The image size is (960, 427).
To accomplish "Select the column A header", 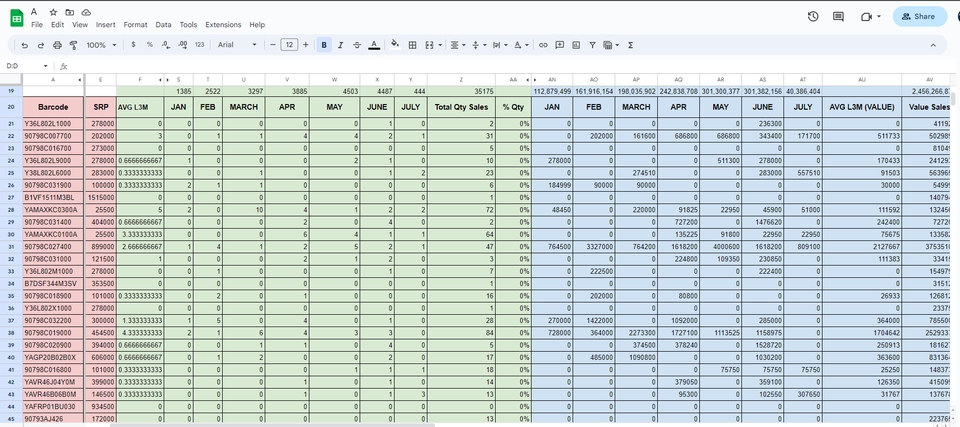I will pos(53,80).
